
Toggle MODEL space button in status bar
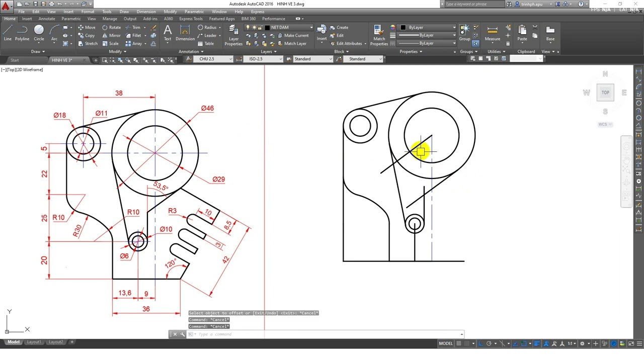(x=446, y=344)
